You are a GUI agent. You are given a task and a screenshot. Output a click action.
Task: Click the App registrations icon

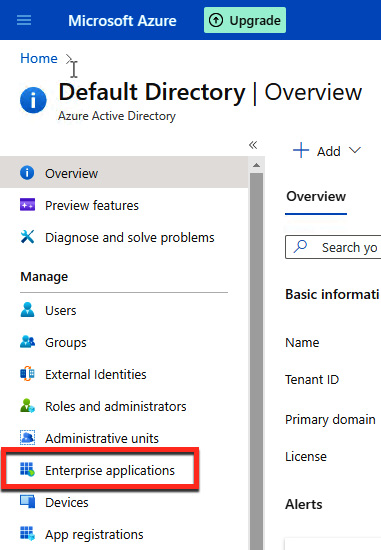click(x=27, y=534)
